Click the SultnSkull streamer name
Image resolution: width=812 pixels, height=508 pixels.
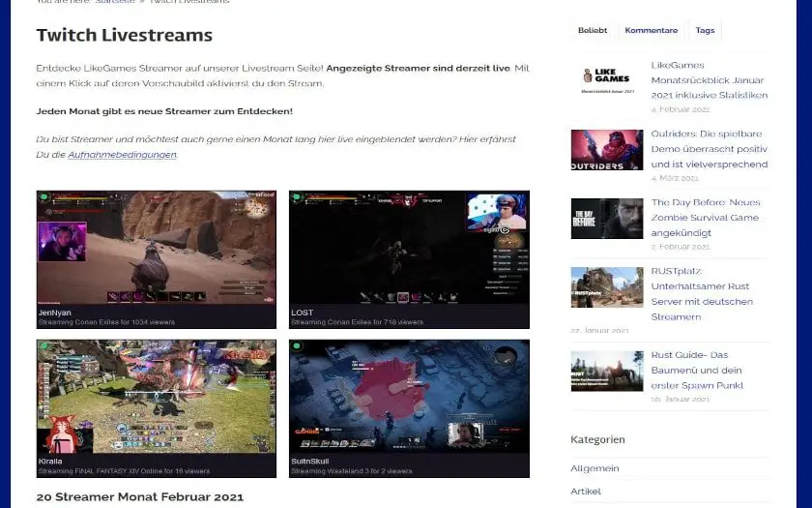(309, 461)
